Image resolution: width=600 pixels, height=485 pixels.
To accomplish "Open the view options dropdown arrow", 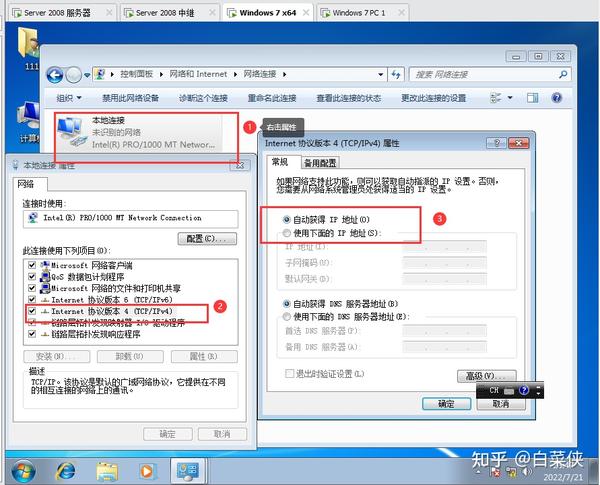I will pyautogui.click(x=510, y=98).
